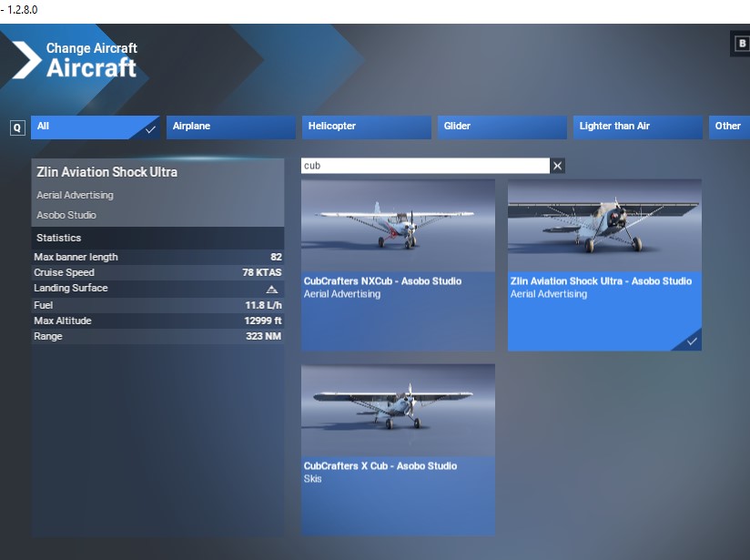Show Lighter than Air aircraft
This screenshot has width=750, height=560.
coord(636,127)
